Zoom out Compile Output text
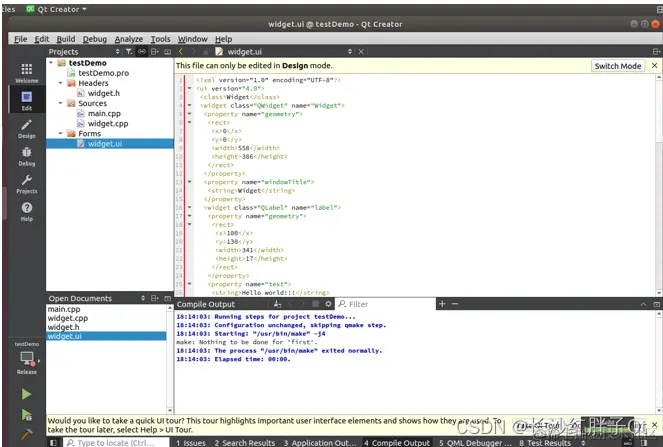The width and height of the screenshot is (663, 447). pyautogui.click(x=455, y=304)
